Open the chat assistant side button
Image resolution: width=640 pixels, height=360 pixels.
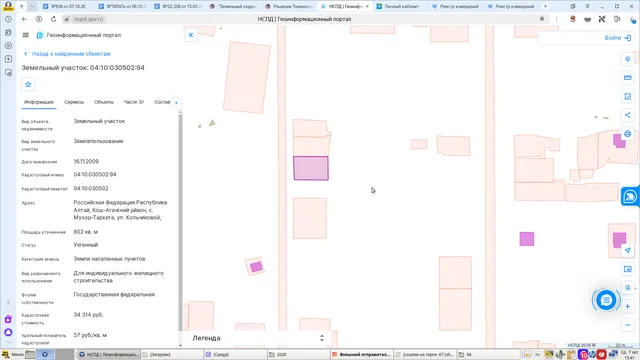pos(630,197)
